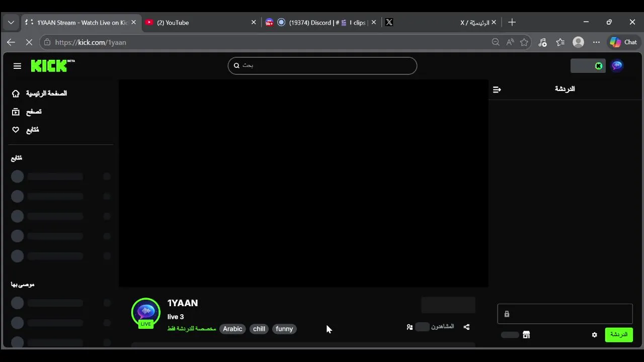Click the LIVE badge
The width and height of the screenshot is (644, 362).
click(x=146, y=324)
